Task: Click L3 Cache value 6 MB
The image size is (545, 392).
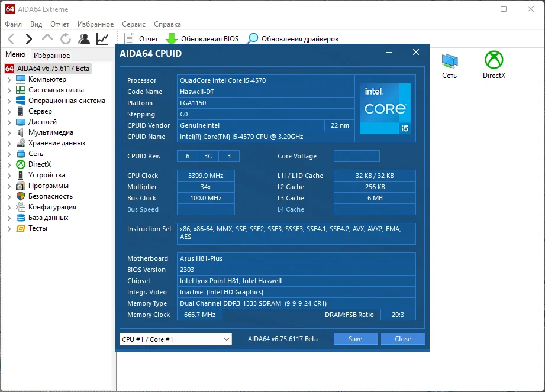Action: (x=375, y=198)
